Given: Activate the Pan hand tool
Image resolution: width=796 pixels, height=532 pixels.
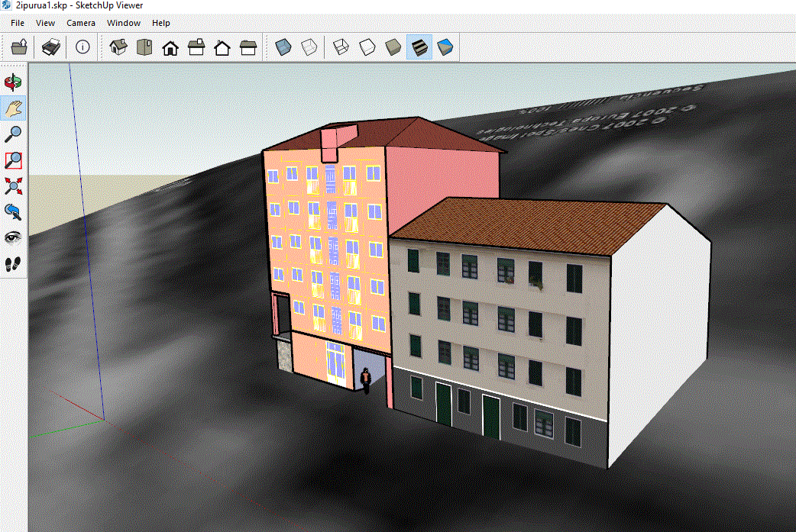Looking at the screenshot, I should (x=14, y=108).
